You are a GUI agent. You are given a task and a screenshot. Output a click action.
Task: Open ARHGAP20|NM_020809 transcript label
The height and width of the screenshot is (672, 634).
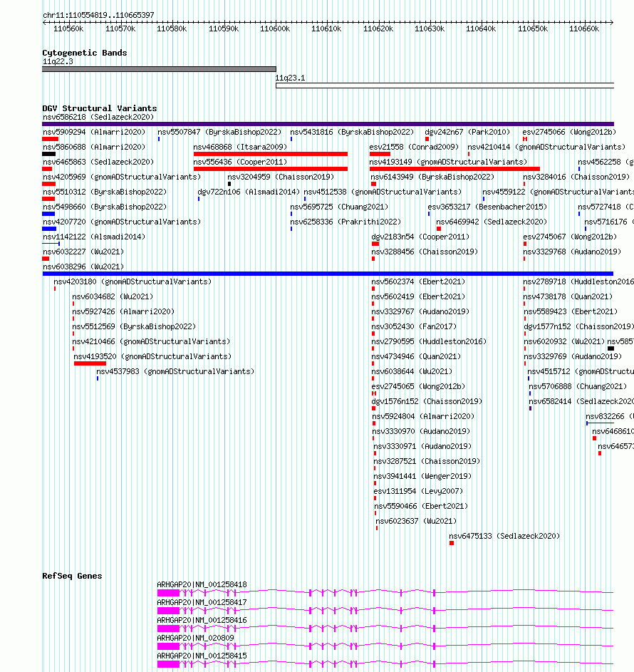[x=195, y=638]
